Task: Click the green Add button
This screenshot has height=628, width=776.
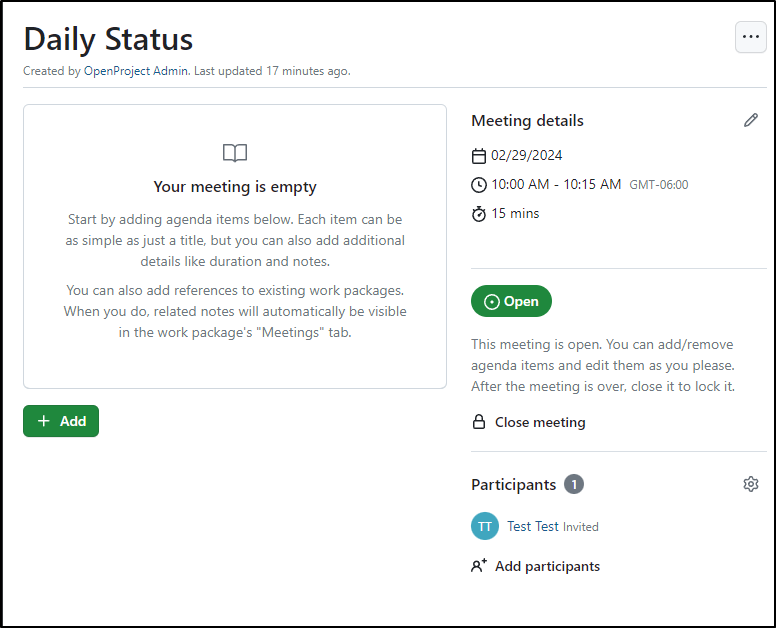Action: point(61,421)
